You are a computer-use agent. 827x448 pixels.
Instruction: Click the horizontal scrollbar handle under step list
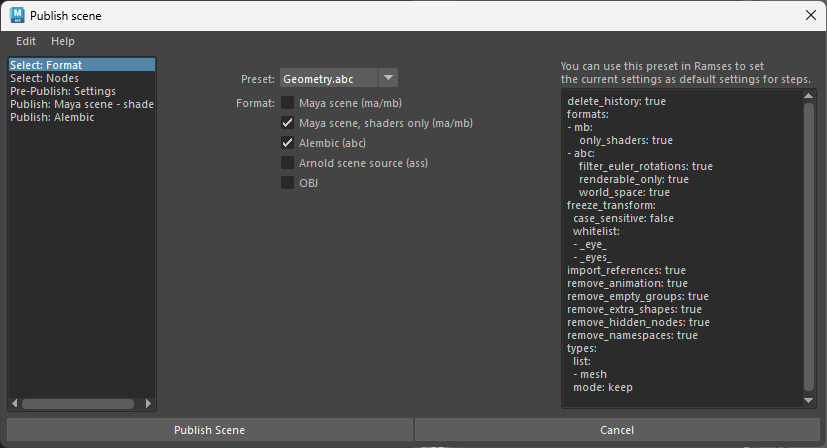coord(78,404)
